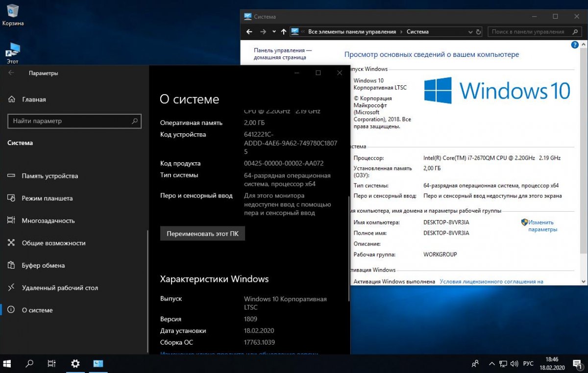Click the Рабочая группа label
588x373 pixels.
(x=374, y=255)
